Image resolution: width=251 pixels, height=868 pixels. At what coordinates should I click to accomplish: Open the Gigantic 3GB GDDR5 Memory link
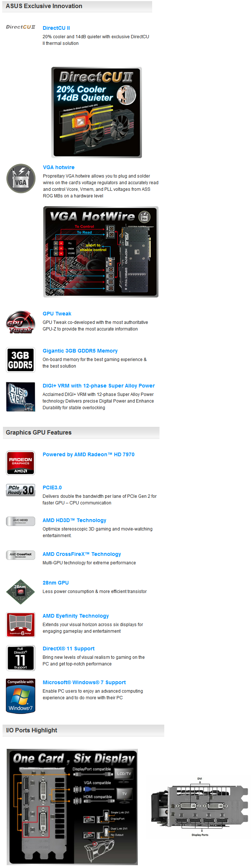point(80,351)
